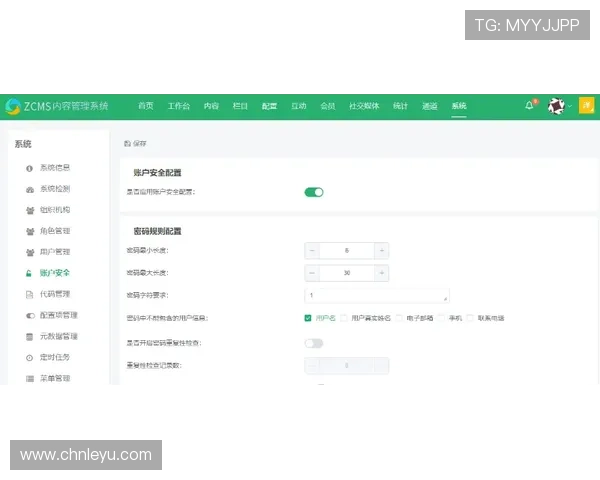Open 配置项管理 sidebar label
Screen dimensions: 600x480
59,315
